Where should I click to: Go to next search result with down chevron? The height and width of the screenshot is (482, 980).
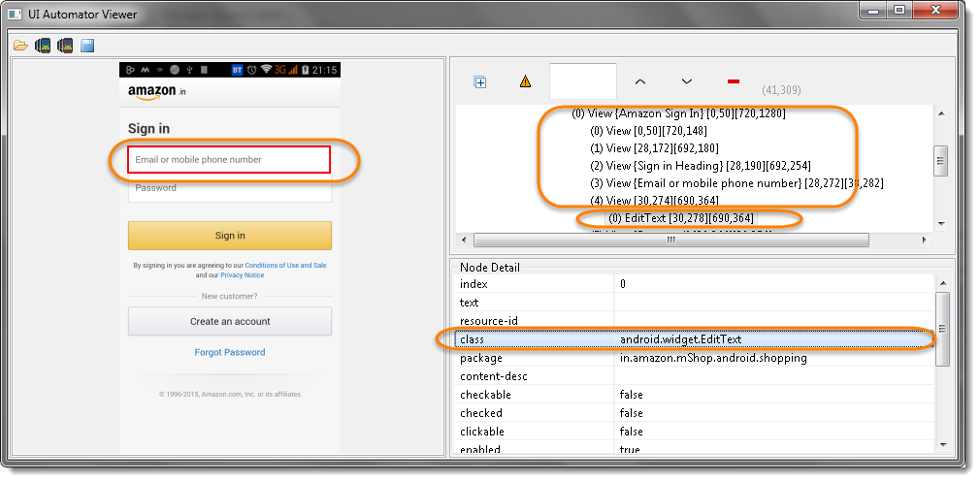687,81
